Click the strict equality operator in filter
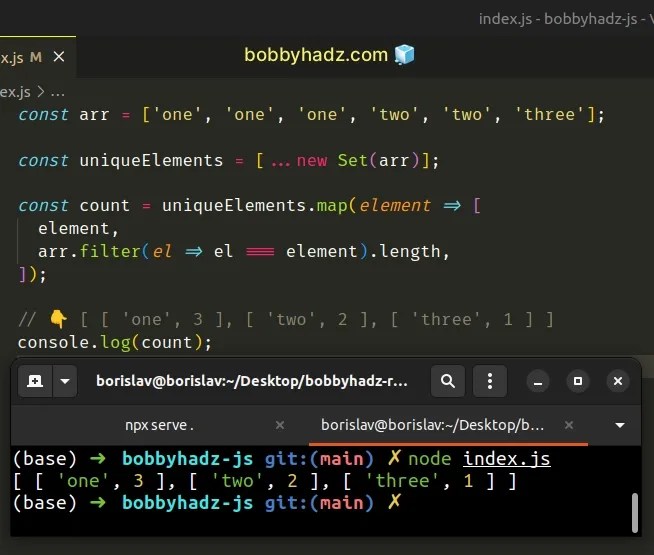The image size is (654, 555). (260, 252)
